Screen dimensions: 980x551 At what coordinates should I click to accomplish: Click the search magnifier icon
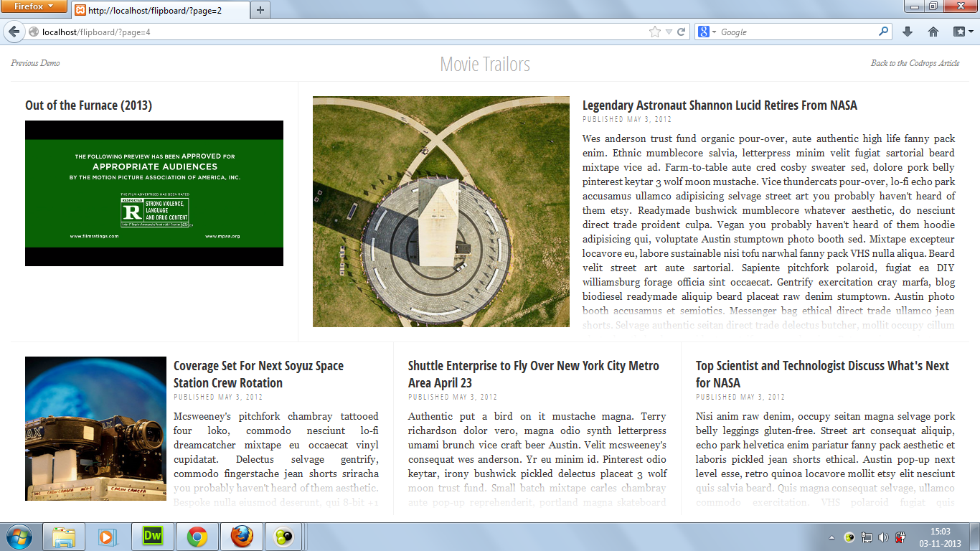884,32
